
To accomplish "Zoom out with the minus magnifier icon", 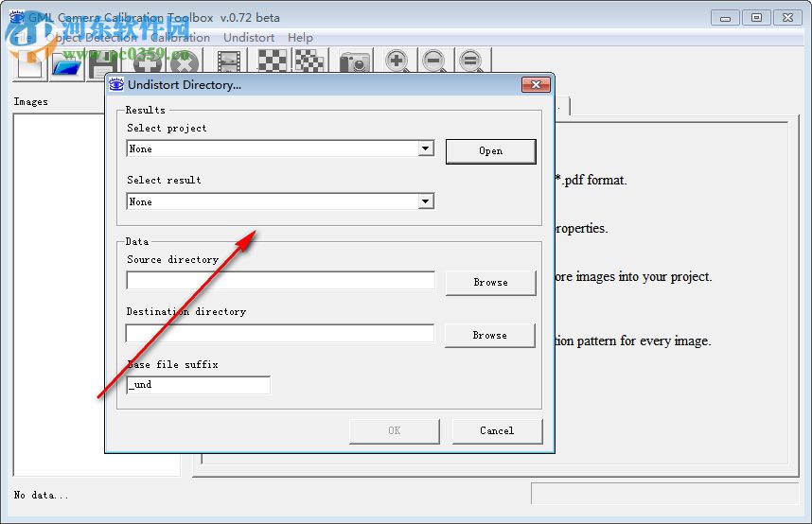I will [x=434, y=61].
